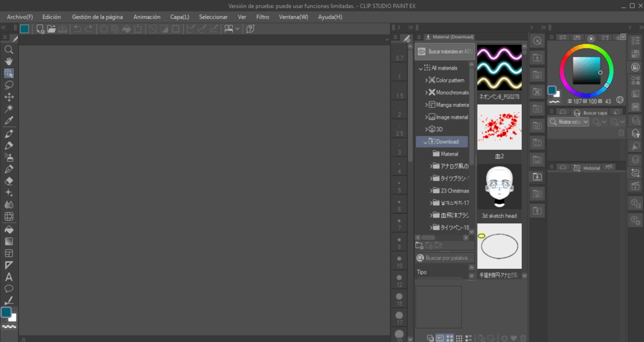Viewport: 644px width, 342px height.
Task: Select the Eyedropper tool
Action: click(x=9, y=120)
